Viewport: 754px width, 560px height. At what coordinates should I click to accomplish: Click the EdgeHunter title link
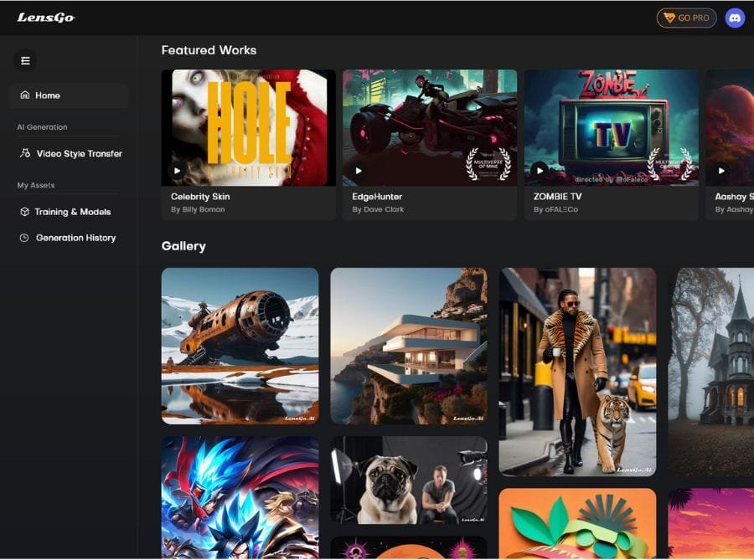pos(377,197)
